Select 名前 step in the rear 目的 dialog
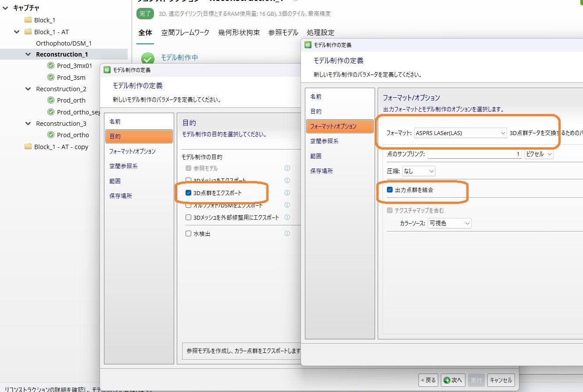This screenshot has width=583, height=392. [139, 121]
